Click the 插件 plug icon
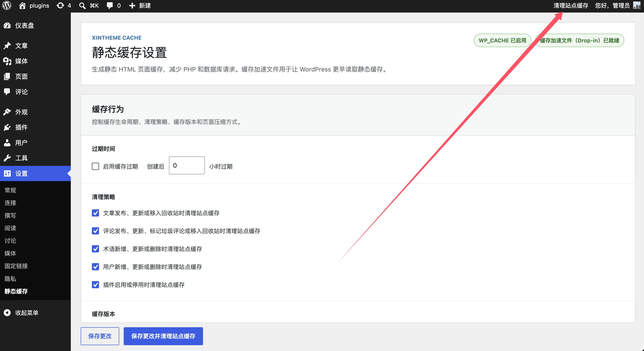Image resolution: width=644 pixels, height=351 pixels. pos(7,127)
